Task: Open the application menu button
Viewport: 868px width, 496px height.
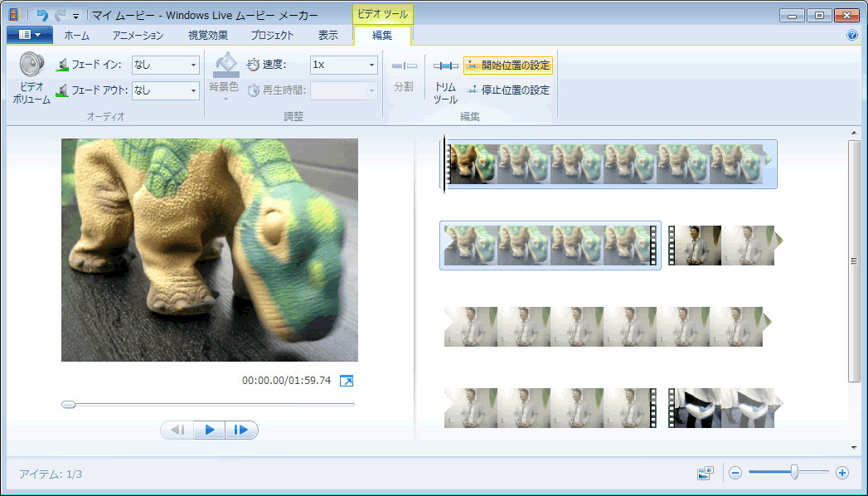Action: click(29, 35)
